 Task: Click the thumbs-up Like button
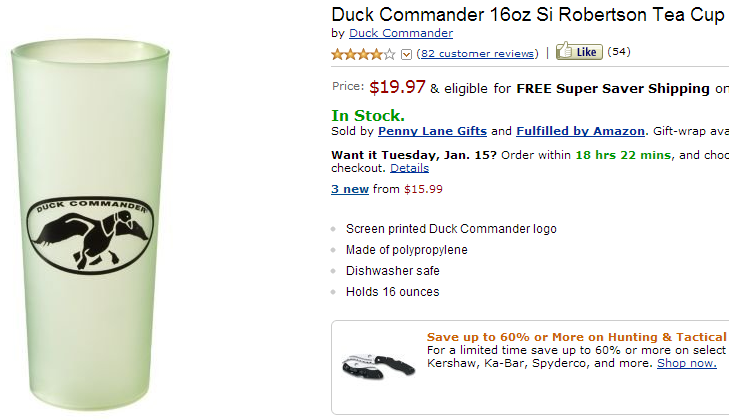point(579,51)
